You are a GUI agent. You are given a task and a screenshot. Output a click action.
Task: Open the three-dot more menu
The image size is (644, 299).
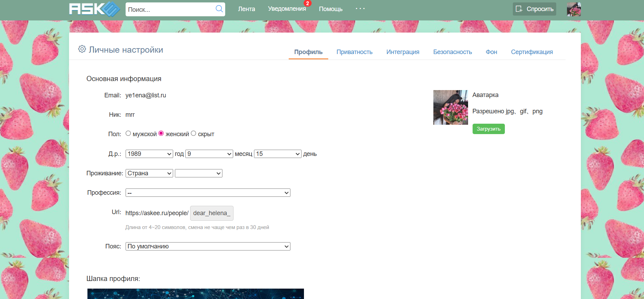360,9
